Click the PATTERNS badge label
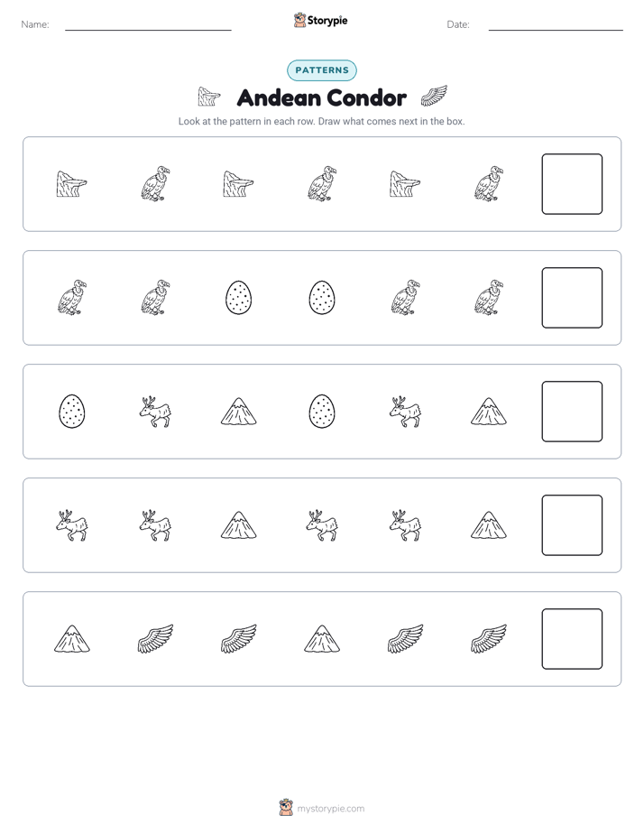The width and height of the screenshot is (644, 834). click(x=322, y=70)
